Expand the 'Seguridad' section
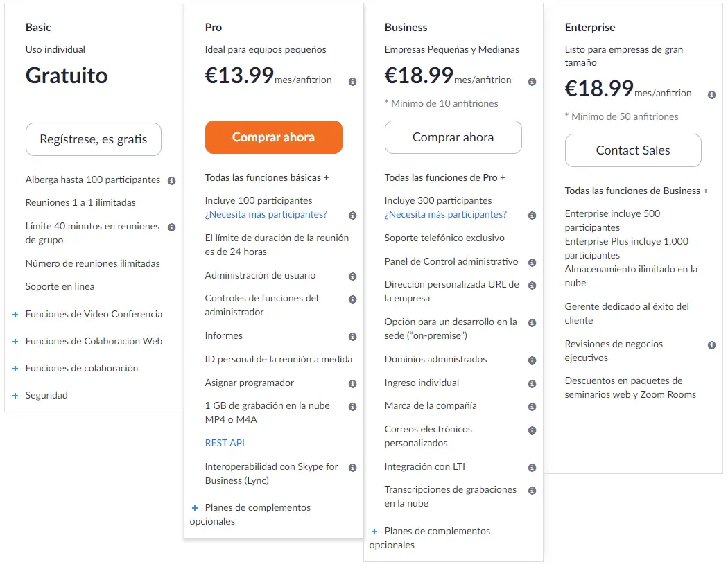This screenshot has height=569, width=728. (15, 396)
